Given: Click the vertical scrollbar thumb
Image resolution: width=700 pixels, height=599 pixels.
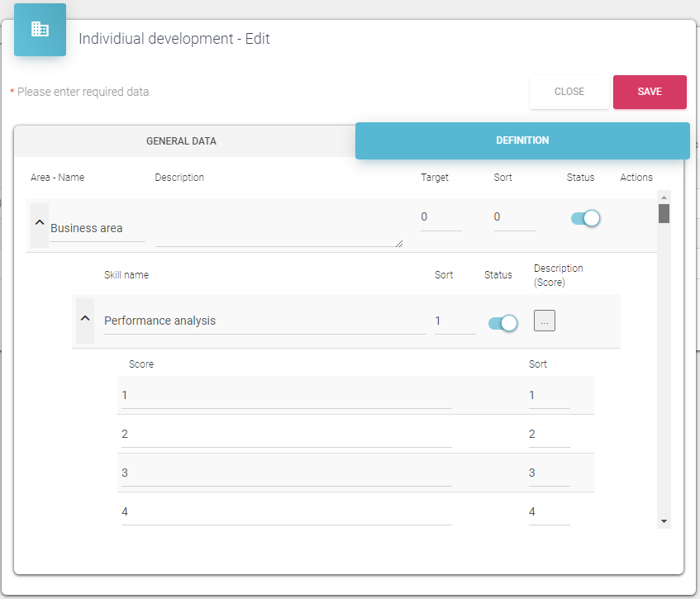Looking at the screenshot, I should [x=664, y=214].
